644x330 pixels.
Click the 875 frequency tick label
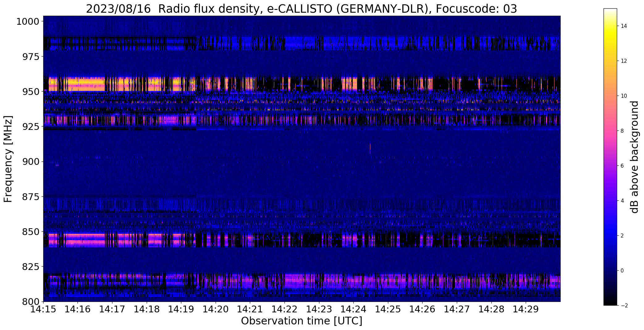point(31,196)
